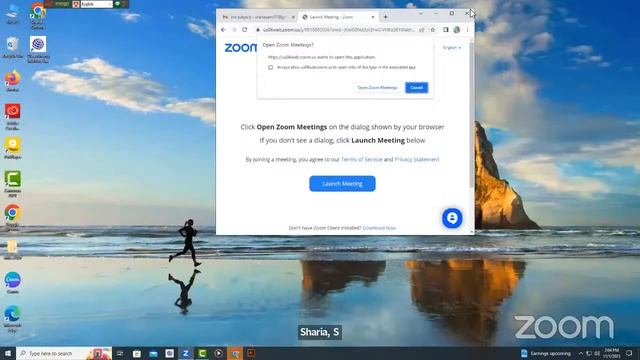Open the taskbar clock and date
This screenshot has width=640, height=360.
click(611, 353)
